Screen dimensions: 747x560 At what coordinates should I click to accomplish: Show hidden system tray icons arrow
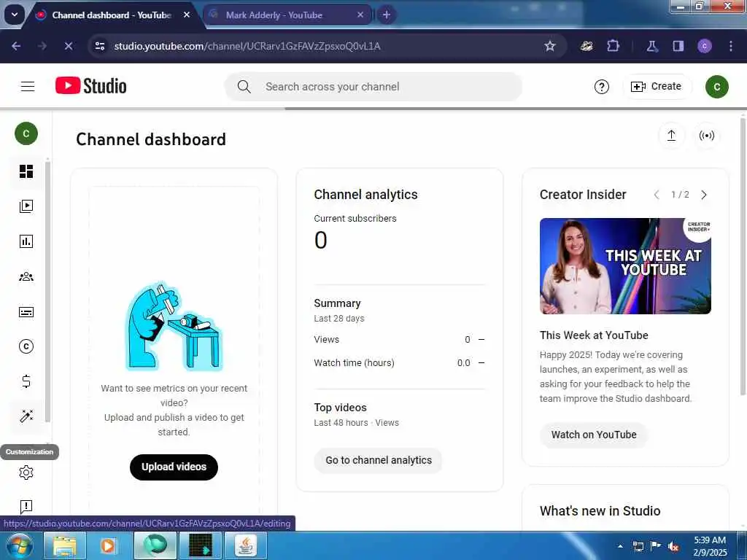(x=620, y=546)
